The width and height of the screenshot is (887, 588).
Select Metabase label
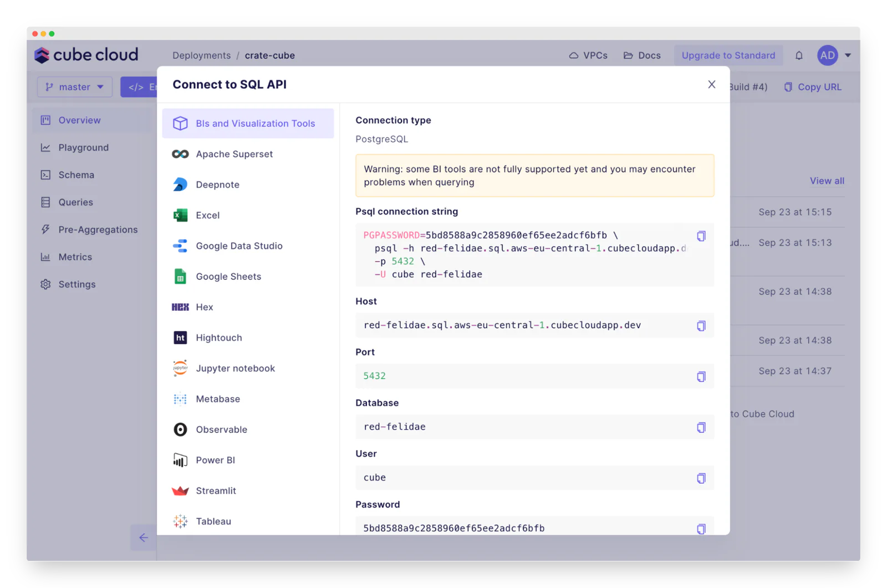coord(218,398)
